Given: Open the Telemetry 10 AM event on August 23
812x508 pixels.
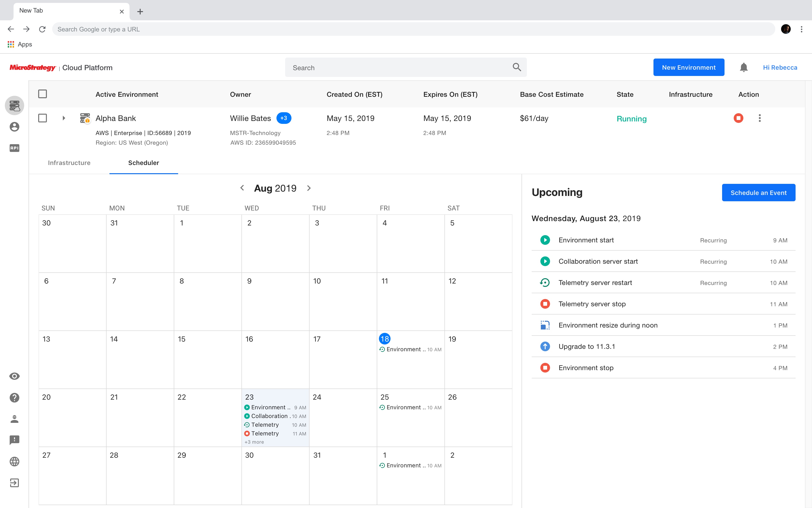Looking at the screenshot, I should coord(275,425).
